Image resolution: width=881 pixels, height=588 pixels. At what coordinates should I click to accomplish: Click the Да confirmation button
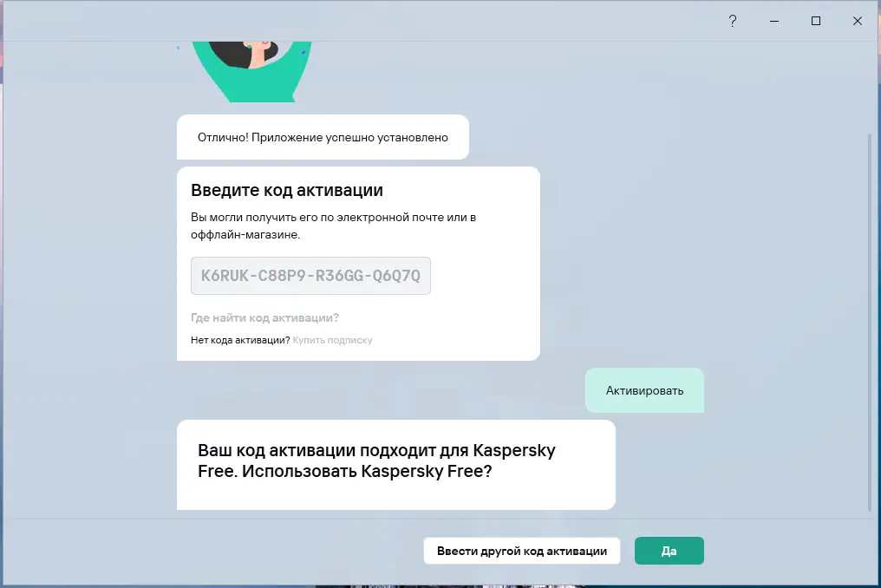(669, 551)
